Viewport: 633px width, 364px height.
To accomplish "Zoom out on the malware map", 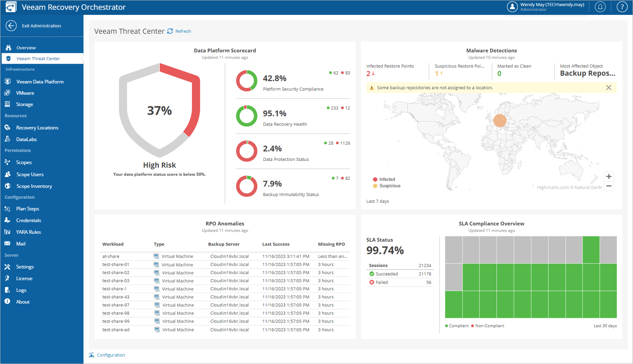I will (x=609, y=186).
